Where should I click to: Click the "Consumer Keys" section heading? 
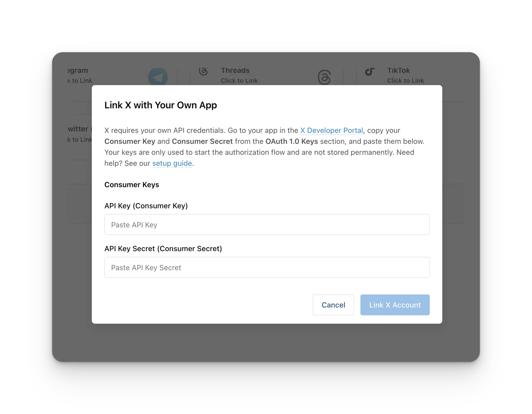tap(132, 185)
